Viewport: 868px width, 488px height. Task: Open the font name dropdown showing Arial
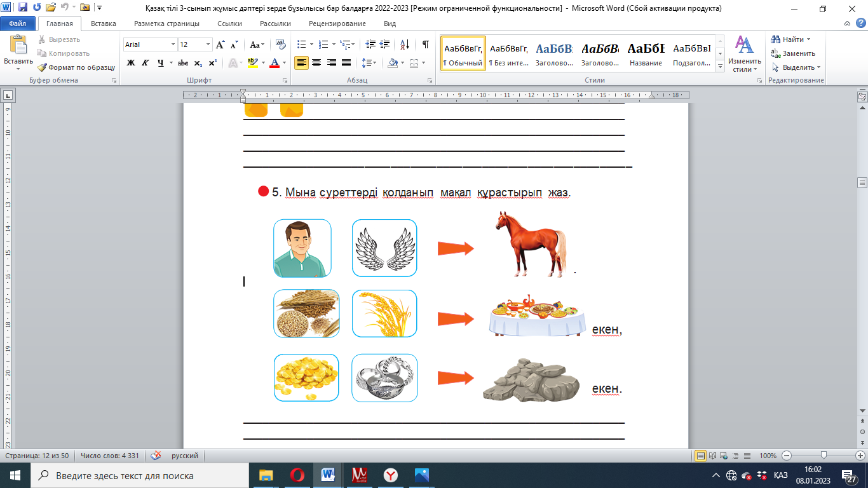point(173,44)
